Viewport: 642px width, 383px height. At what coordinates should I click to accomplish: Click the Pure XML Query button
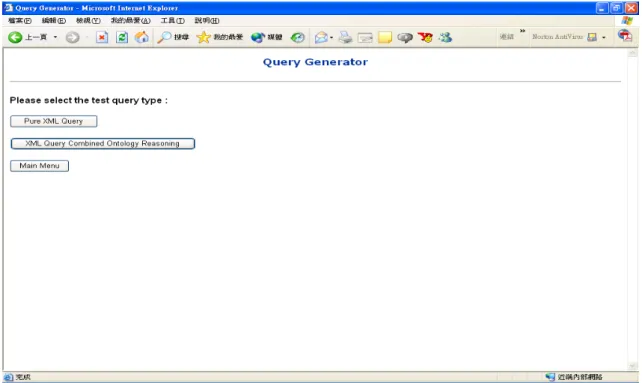point(54,121)
